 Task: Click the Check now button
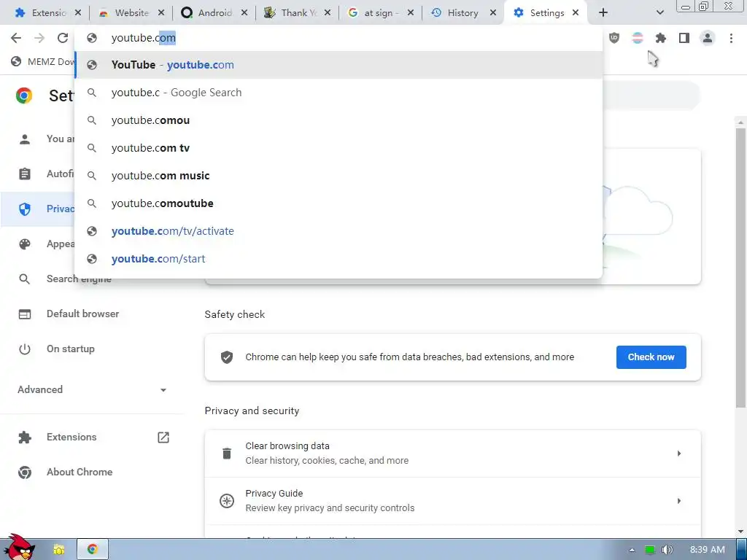[651, 357]
